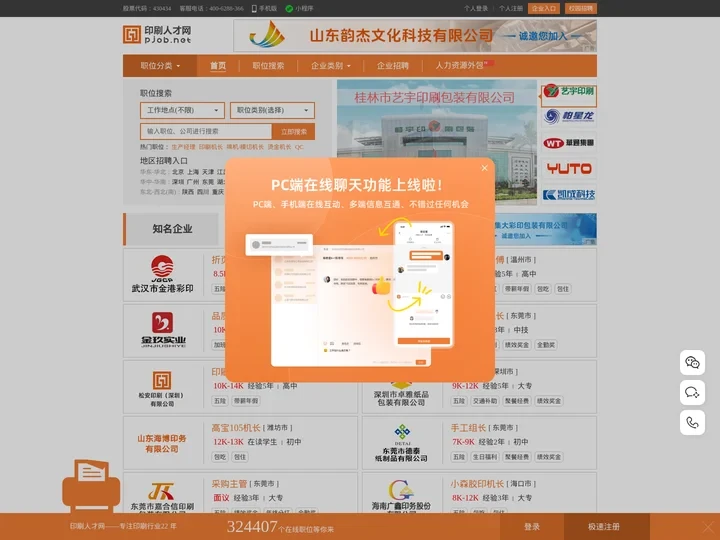This screenshot has width=720, height=540.
Task: Open the 金玖实业 company logo
Action: 163,330
